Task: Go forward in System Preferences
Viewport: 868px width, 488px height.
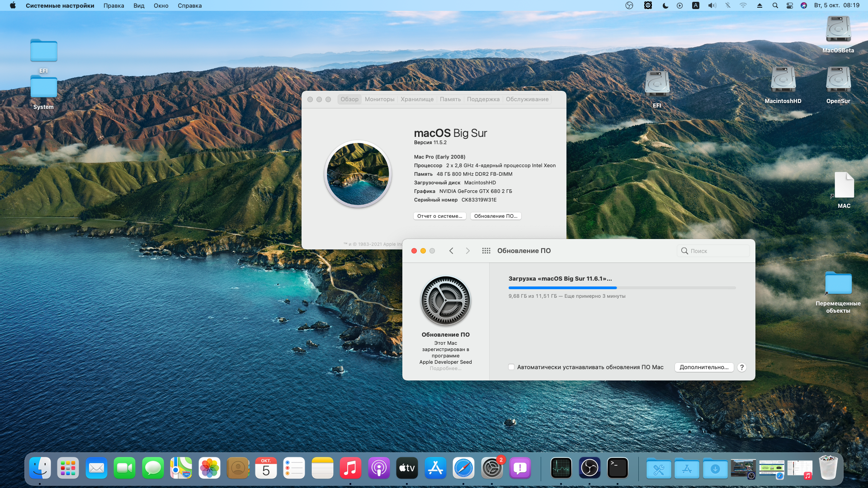Action: point(467,251)
